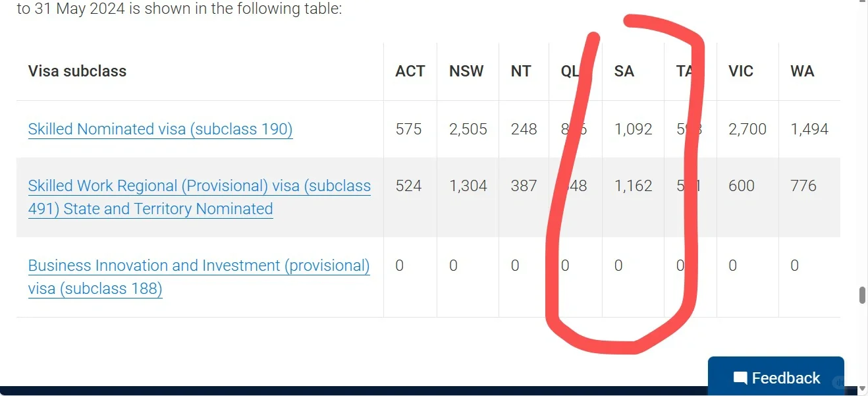
Task: Click the 1,162 SA subclass 491 cell
Action: pyautogui.click(x=633, y=186)
